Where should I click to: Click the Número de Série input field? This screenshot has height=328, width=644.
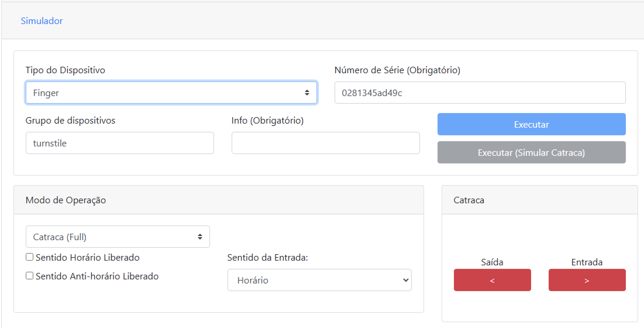point(480,93)
